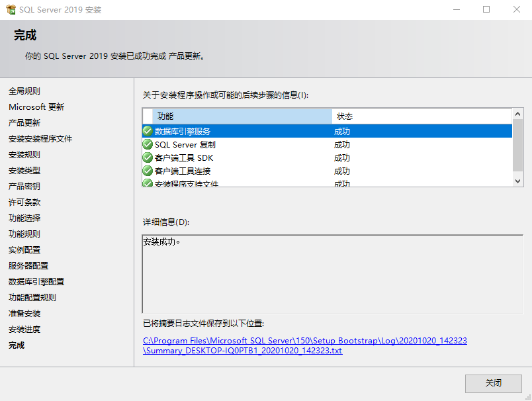
Task: Click scroll down arrow in feature list
Action: pos(517,181)
